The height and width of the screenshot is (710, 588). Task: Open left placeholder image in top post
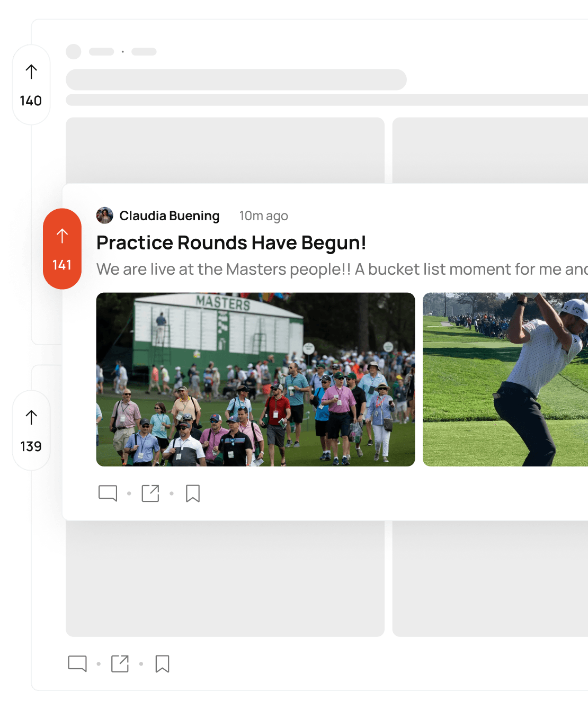tap(225, 151)
